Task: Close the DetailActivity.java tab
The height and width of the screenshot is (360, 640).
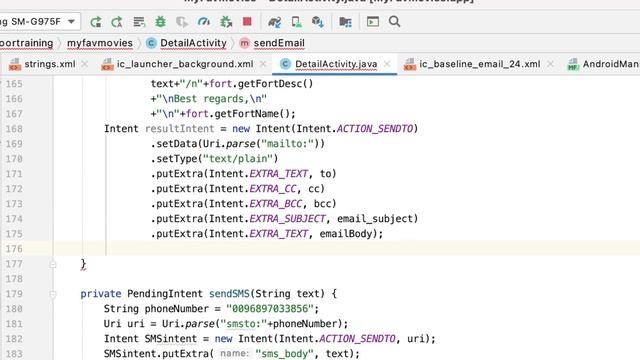Action: pyautogui.click(x=387, y=64)
